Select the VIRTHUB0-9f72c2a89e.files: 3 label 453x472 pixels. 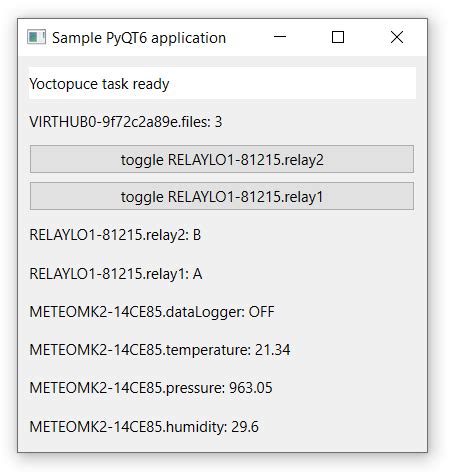point(126,122)
